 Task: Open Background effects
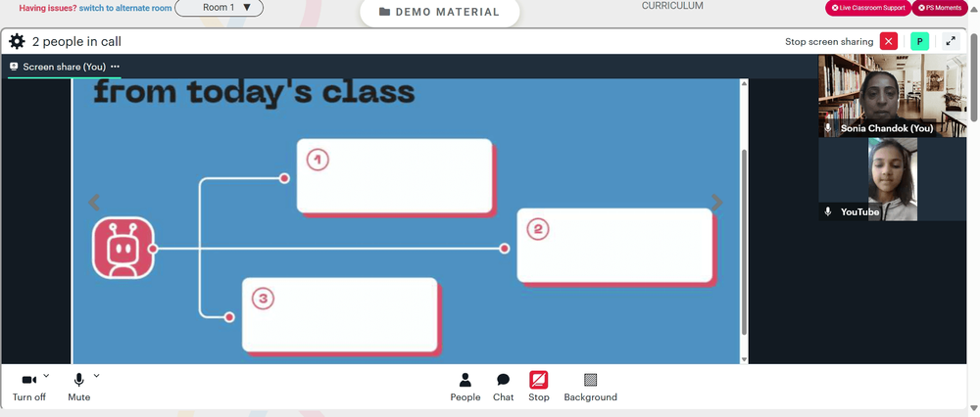point(590,387)
